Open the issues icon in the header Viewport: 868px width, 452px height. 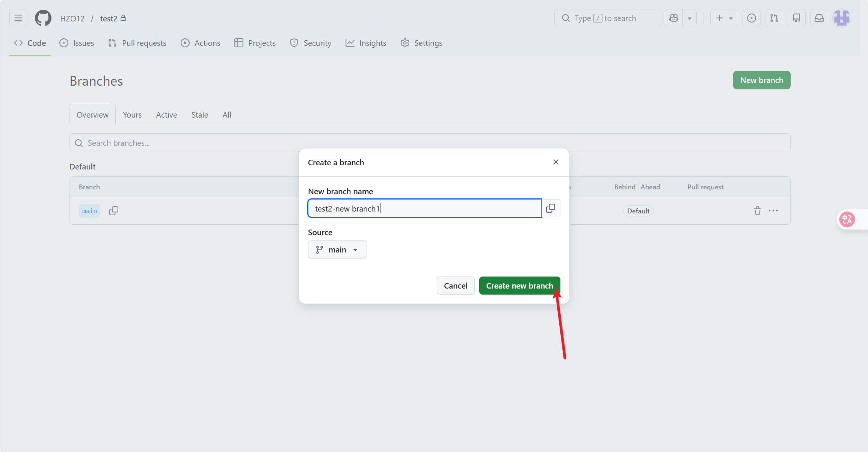click(751, 18)
